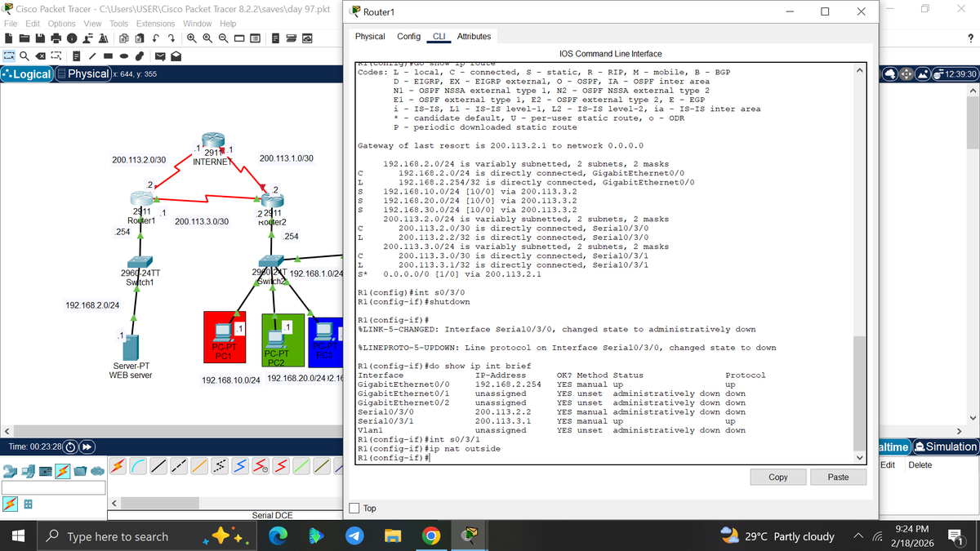
Task: Click the Windows Start button
Action: pos(19,536)
